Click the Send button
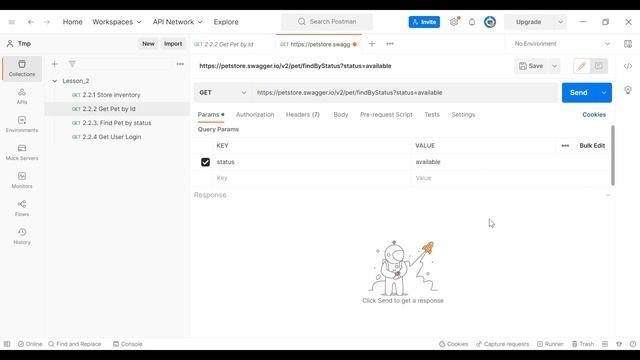The image size is (640, 360). [579, 93]
